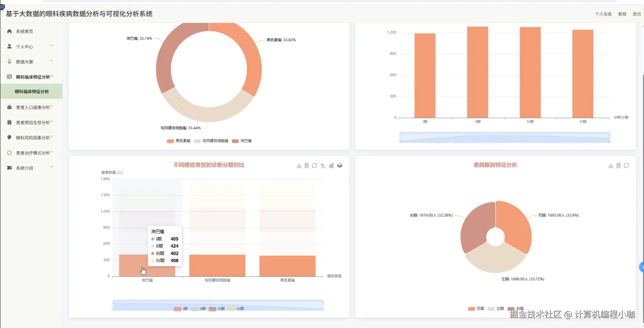Expand the 患者治疗模式分析 chevron
Screen dimensions: 644x328
[x=52, y=152]
